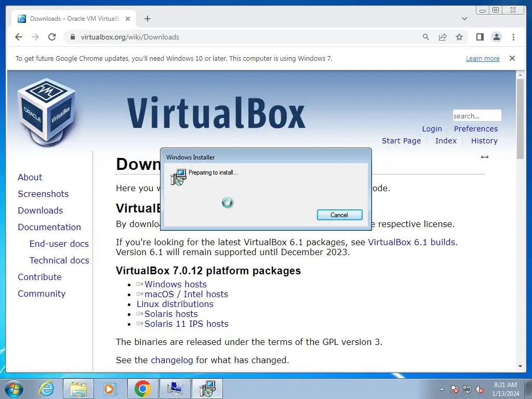Click the installer icon in Windows Installer dialog
The width and height of the screenshot is (532, 399).
point(179,177)
